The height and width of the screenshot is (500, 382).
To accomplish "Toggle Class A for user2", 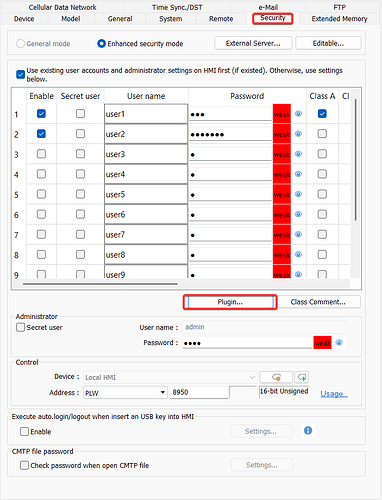I will tap(322, 134).
